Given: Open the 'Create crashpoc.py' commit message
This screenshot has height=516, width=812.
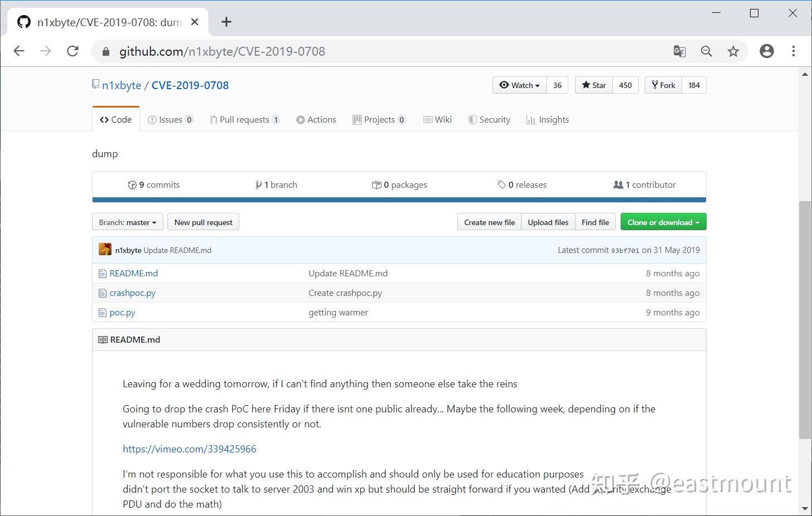Looking at the screenshot, I should [x=346, y=293].
